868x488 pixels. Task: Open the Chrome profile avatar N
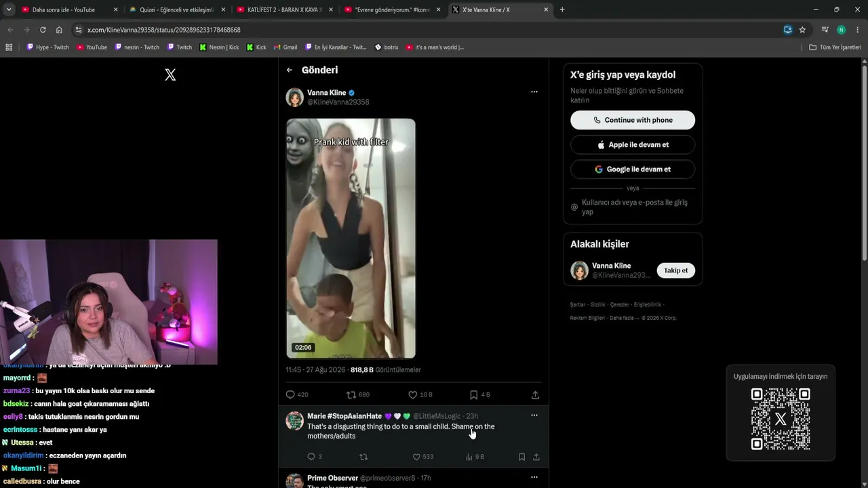click(x=841, y=30)
